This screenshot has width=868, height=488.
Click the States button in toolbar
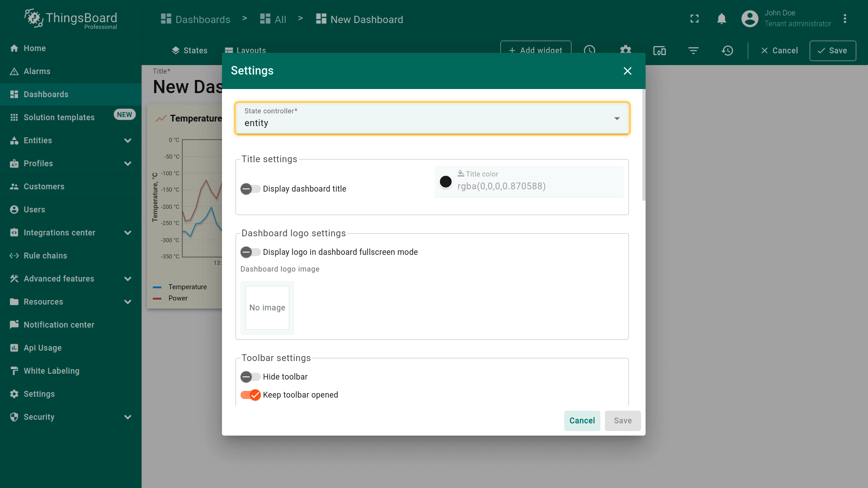[189, 51]
